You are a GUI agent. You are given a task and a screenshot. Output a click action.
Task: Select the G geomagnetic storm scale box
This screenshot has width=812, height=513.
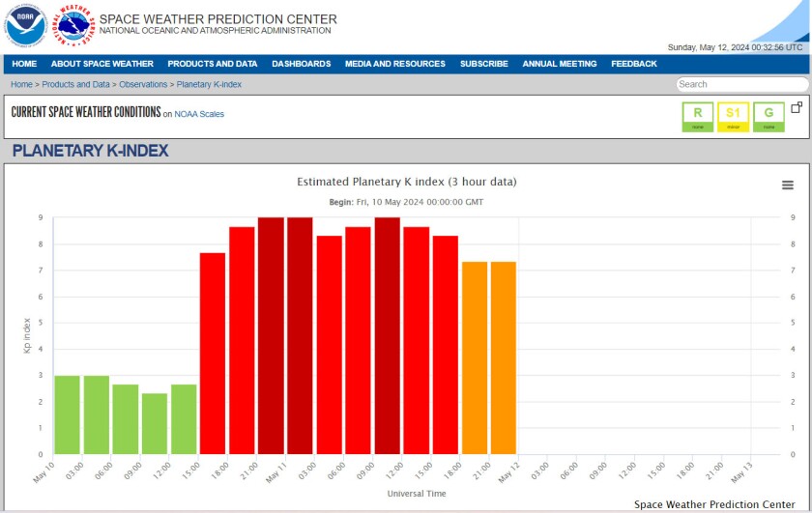[768, 116]
